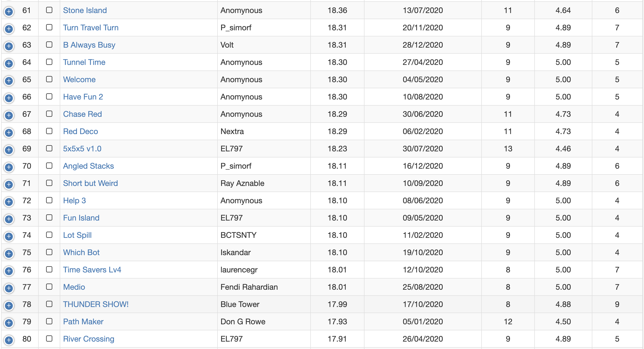Screen dimensions: 644x349
Task: Click the Time Savers Lv4 link
Action: [x=92, y=270]
